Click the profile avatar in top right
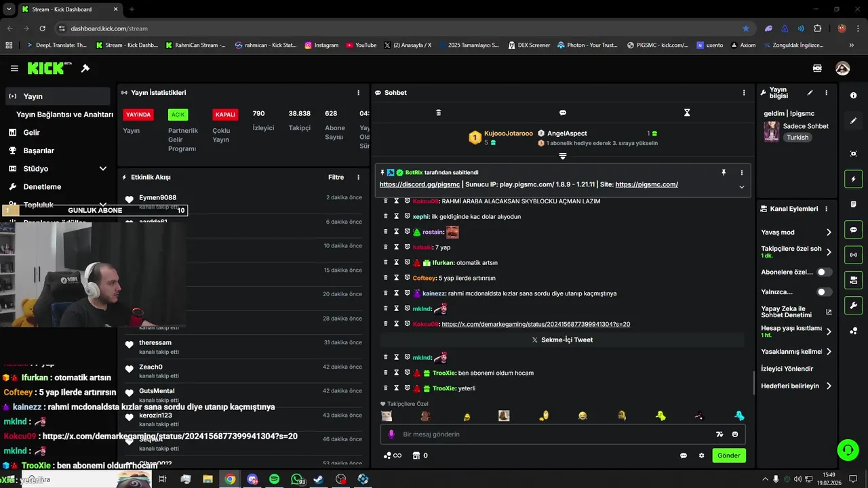This screenshot has width=868, height=488. pyautogui.click(x=842, y=68)
